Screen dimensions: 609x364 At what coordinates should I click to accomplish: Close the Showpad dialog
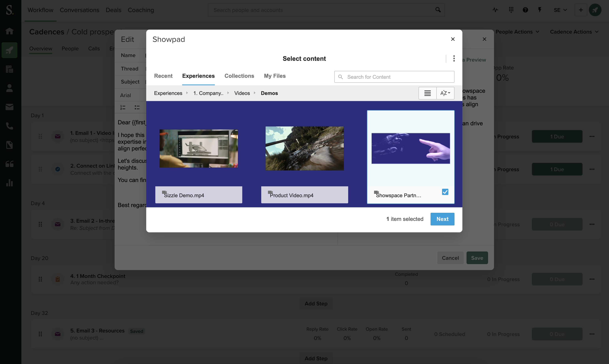click(x=453, y=39)
